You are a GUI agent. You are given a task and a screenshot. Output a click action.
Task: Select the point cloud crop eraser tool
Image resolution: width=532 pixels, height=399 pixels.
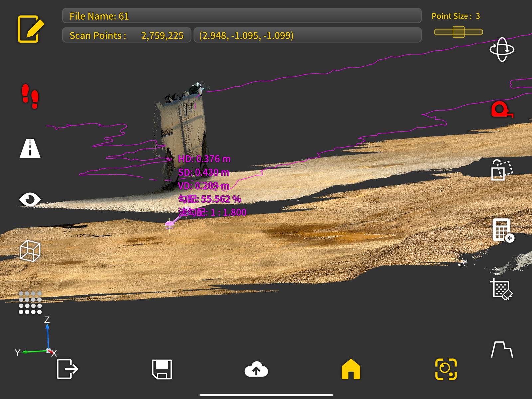(x=501, y=289)
